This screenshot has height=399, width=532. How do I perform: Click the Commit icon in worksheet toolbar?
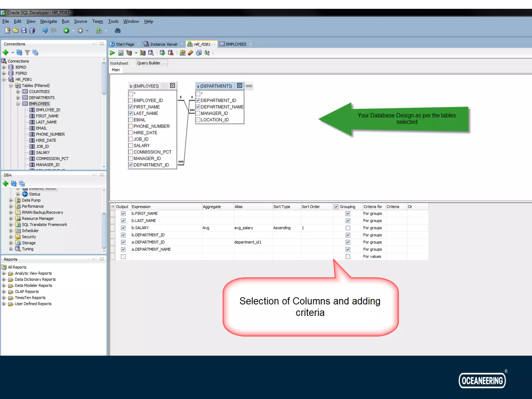(162, 53)
